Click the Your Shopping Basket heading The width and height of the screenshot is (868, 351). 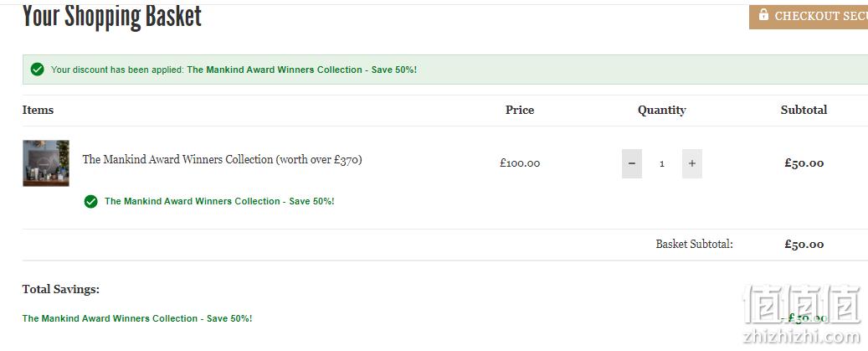coord(112,17)
